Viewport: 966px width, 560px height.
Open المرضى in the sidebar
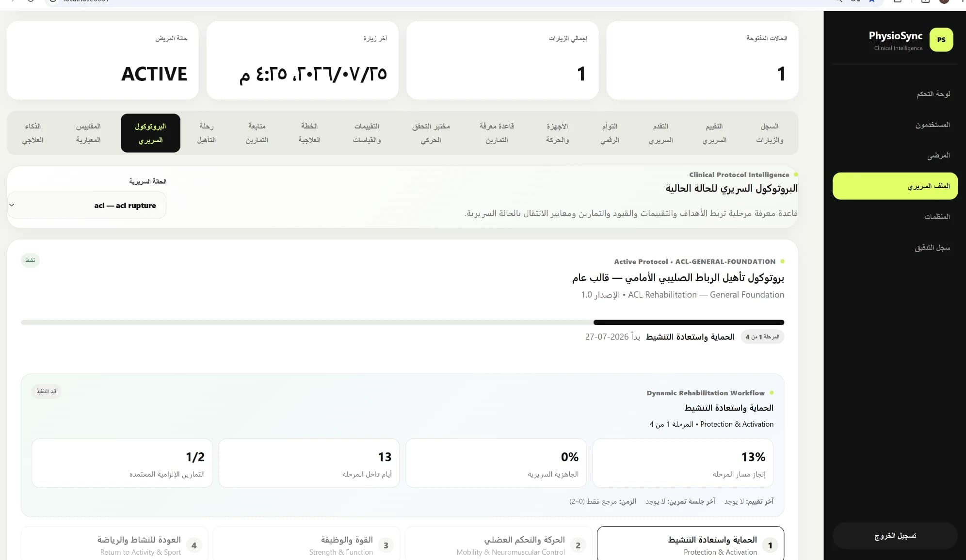(x=895, y=156)
